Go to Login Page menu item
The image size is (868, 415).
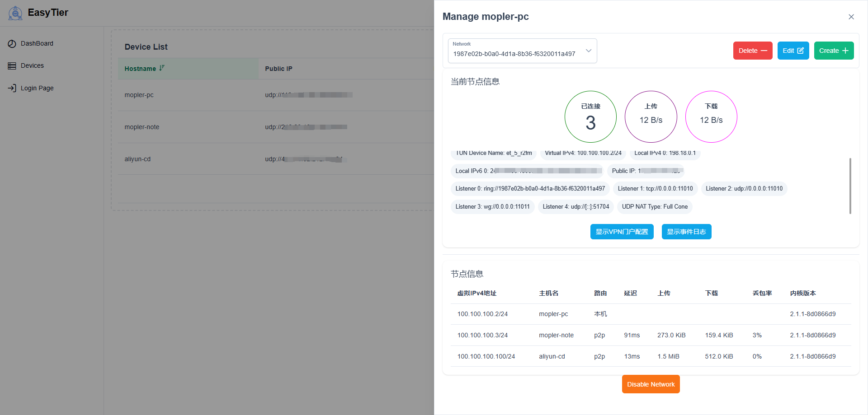click(37, 88)
